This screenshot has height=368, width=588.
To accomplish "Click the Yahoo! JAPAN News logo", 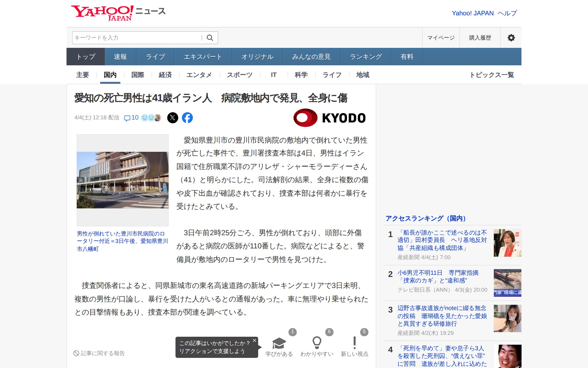I will click(x=118, y=13).
